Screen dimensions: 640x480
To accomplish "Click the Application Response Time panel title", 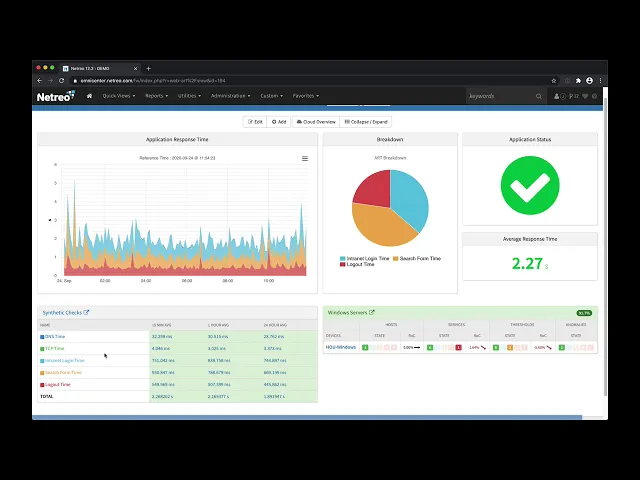I will pyautogui.click(x=177, y=140).
